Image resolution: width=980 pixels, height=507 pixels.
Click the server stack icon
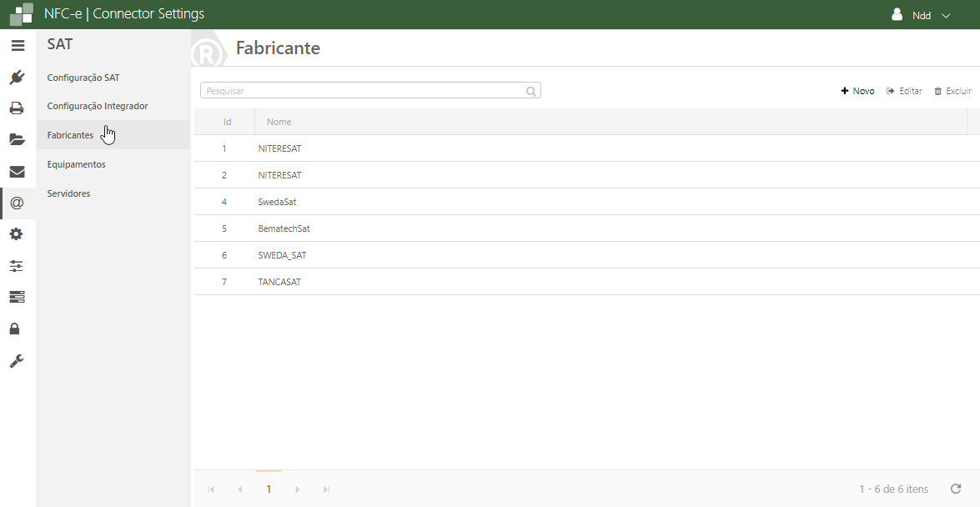(17, 297)
